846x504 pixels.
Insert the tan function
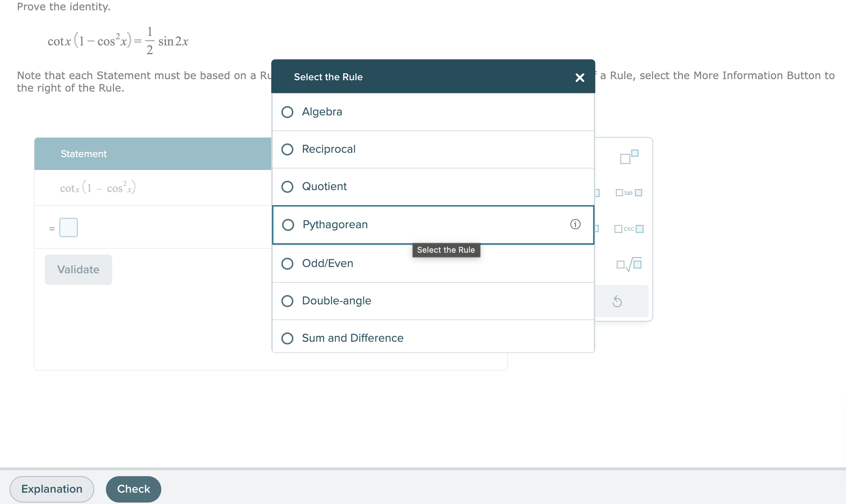pos(629,192)
